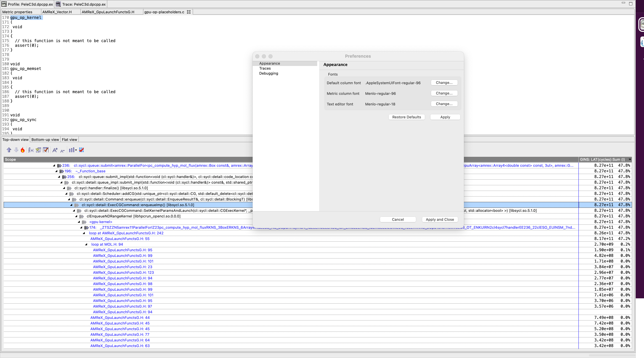Reveal the hot path with the flame icon
The height and width of the screenshot is (358, 644).
pos(23,150)
